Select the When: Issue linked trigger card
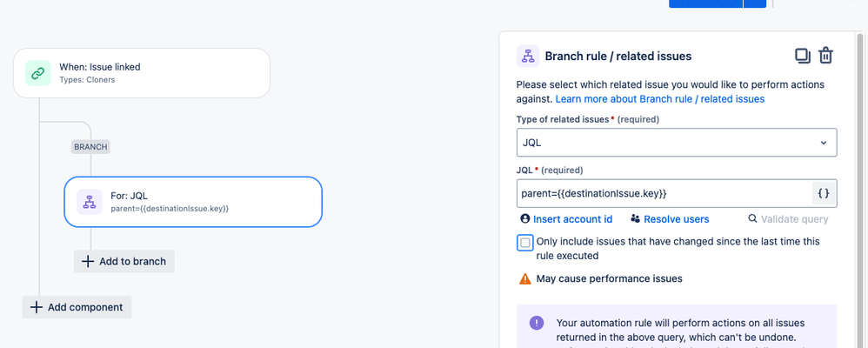The width and height of the screenshot is (868, 348). tap(142, 73)
